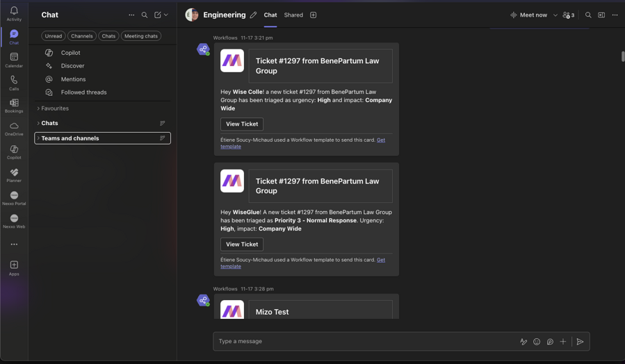
Task: Rename the Engineering chat with pencil icon
Action: (253, 15)
